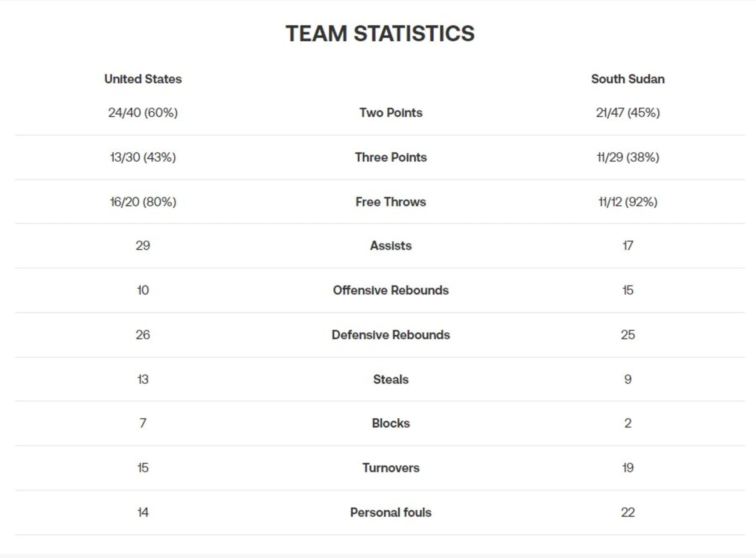756x558 pixels.
Task: Click United States' 13/30 (43%) three-point value
Action: pos(143,157)
